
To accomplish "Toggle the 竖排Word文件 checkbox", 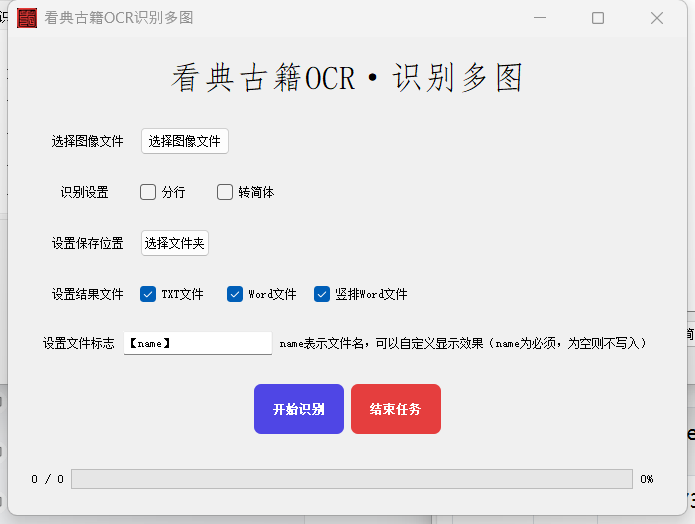I will [322, 294].
